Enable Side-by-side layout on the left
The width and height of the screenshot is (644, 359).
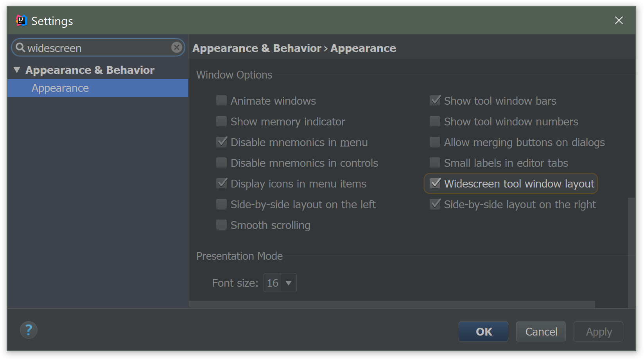[x=221, y=204]
